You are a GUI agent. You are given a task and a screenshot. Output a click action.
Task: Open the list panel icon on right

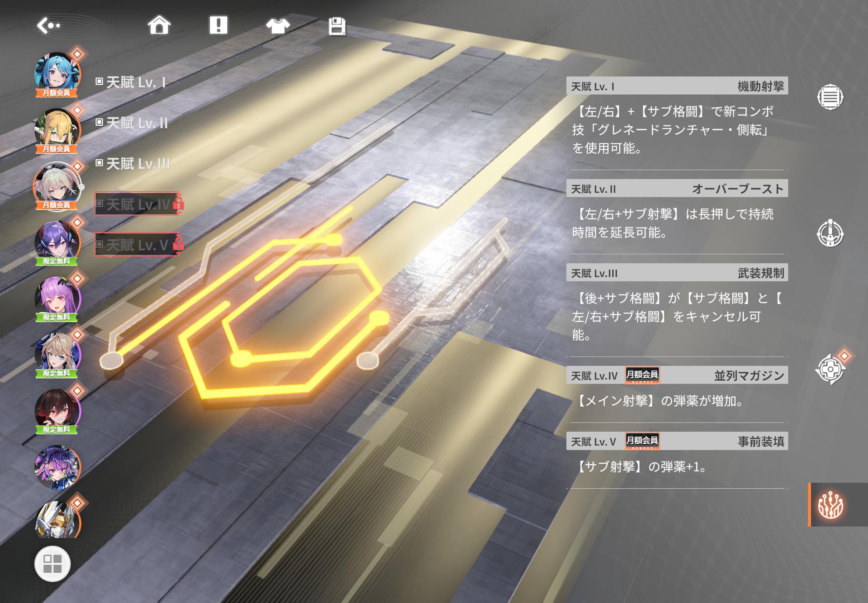pos(830,97)
